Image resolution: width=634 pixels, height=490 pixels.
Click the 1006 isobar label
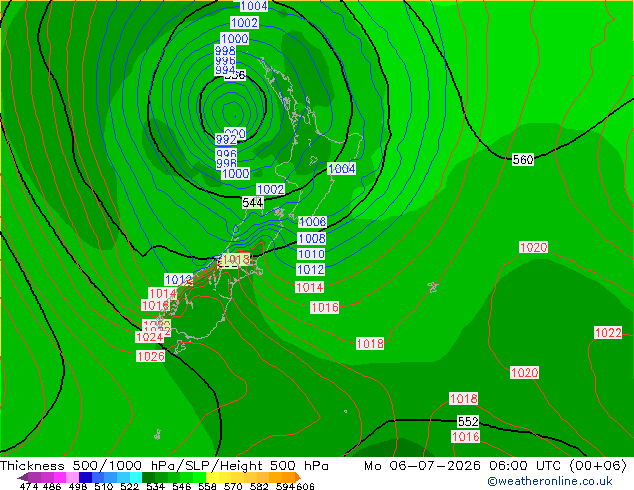click(312, 222)
